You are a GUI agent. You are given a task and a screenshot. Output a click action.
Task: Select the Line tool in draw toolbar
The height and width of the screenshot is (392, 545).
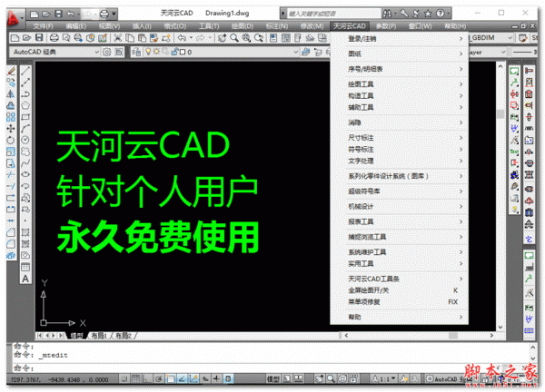click(x=25, y=71)
